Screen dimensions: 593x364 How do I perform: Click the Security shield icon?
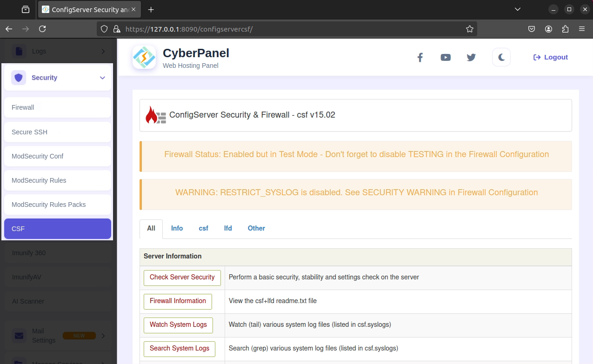19,78
